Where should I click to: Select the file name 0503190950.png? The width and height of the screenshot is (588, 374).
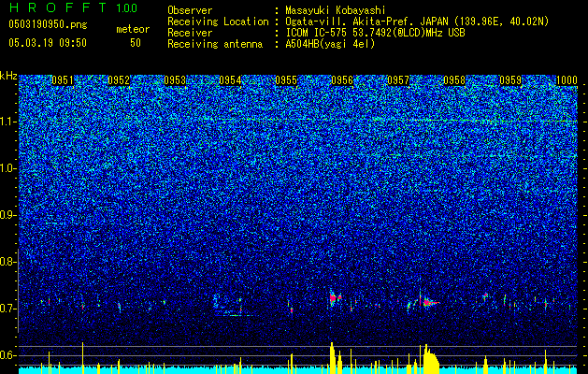[x=48, y=24]
